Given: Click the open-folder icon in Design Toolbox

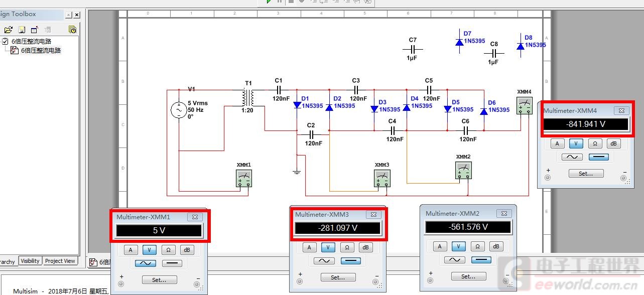Looking at the screenshot, I should (9, 30).
